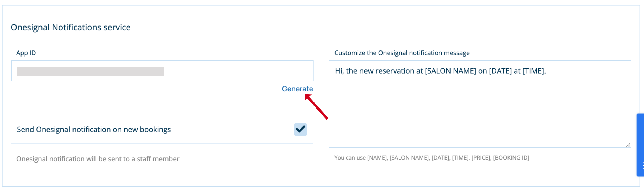Click the 'App ID' field label

point(26,53)
